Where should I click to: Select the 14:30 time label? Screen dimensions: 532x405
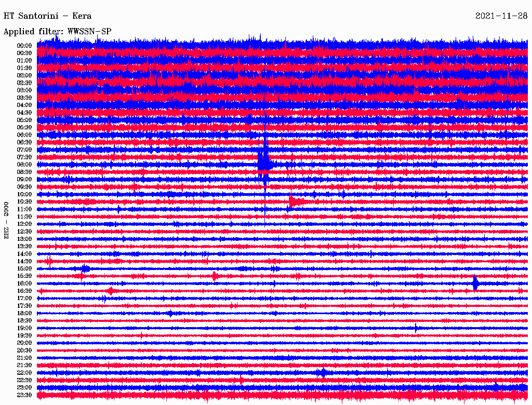point(24,262)
